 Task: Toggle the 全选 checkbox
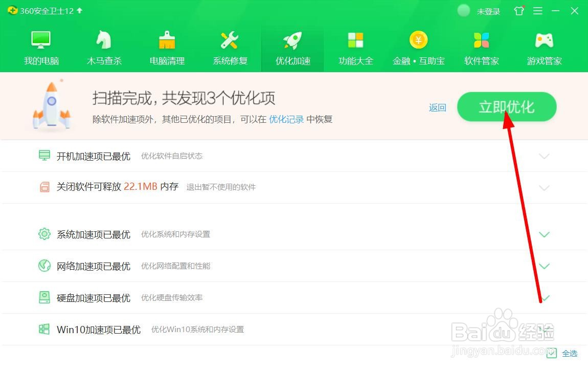(551, 353)
